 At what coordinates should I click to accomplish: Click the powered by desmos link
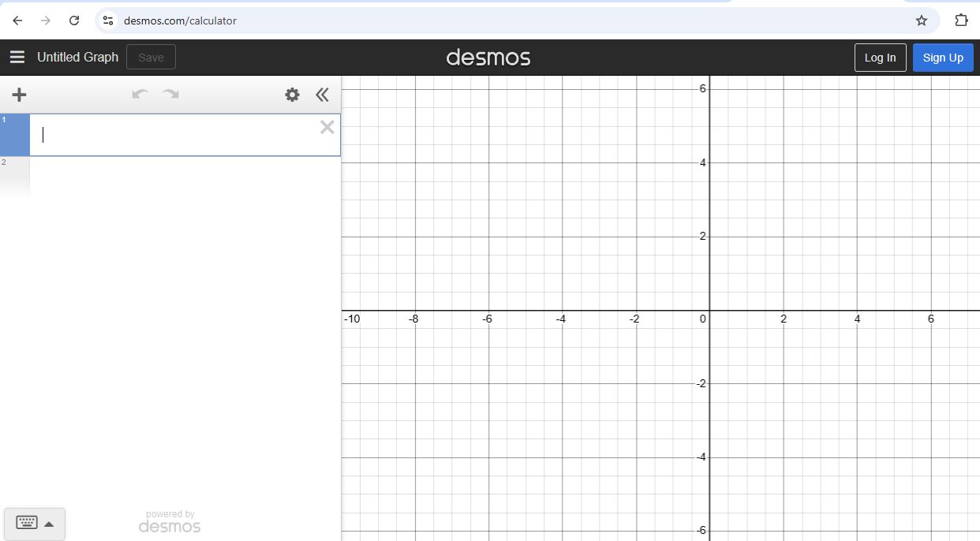[170, 520]
